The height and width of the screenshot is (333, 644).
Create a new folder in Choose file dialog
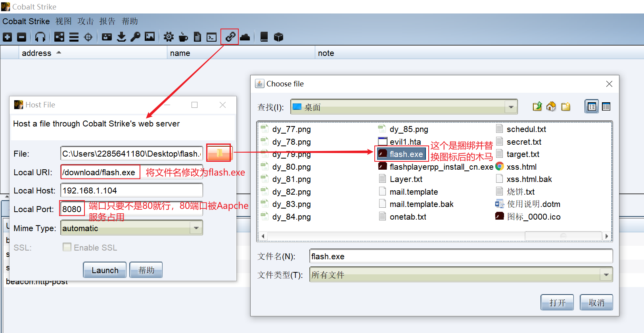(x=566, y=107)
